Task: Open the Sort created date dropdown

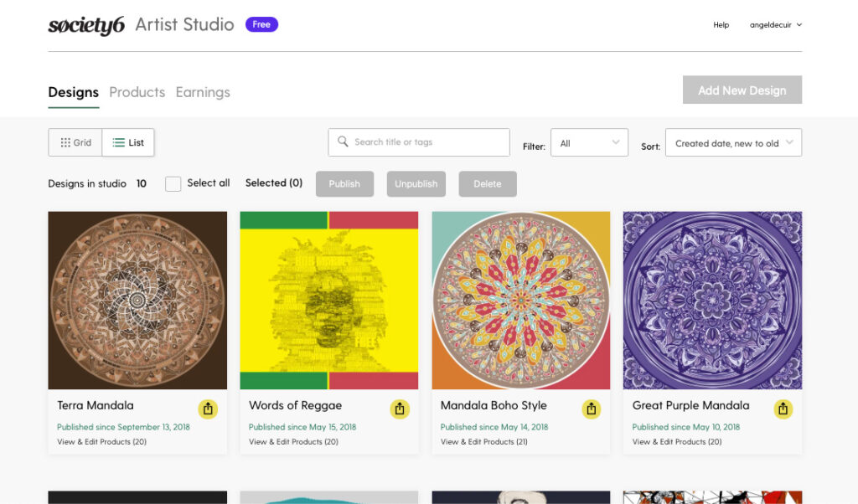Action: 733,142
